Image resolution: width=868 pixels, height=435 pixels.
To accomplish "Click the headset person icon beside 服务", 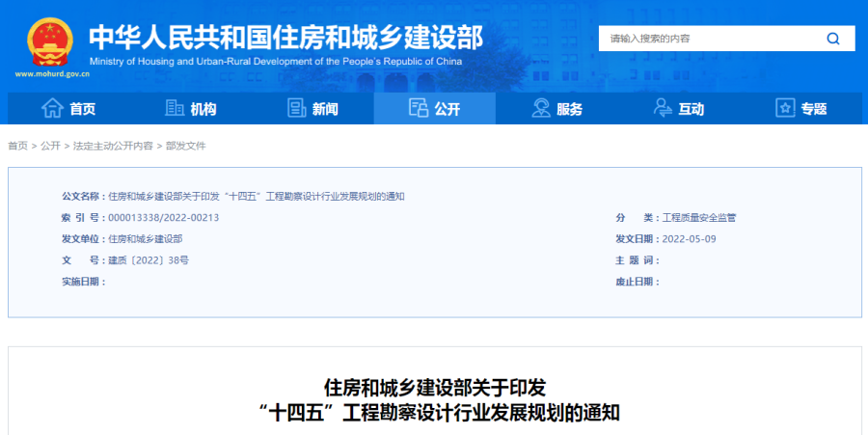I will 541,108.
